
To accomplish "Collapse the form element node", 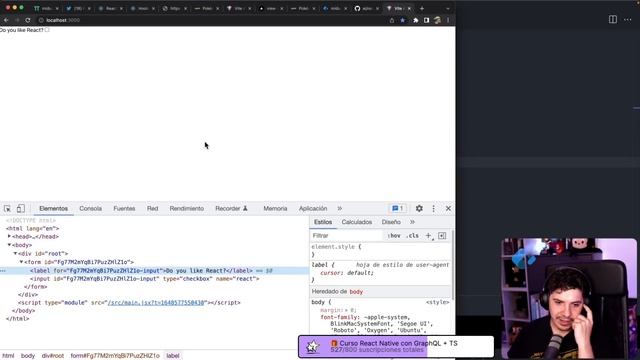I will [x=22, y=262].
